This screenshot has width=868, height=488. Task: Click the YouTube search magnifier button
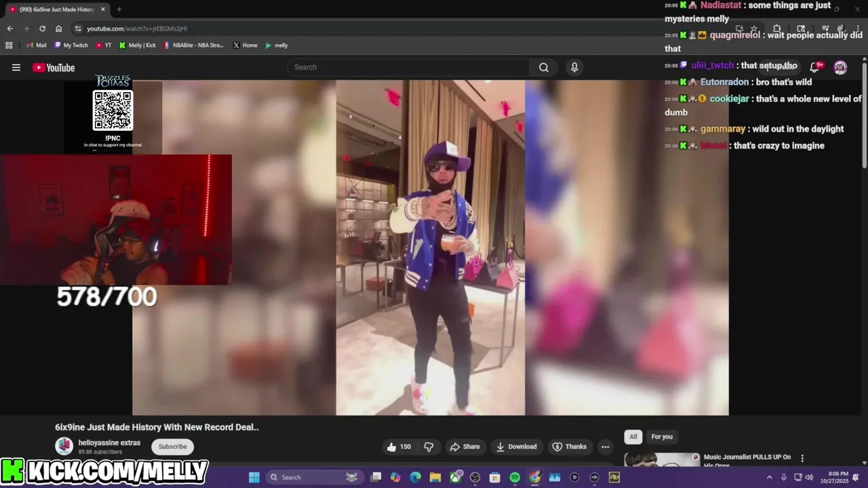544,67
